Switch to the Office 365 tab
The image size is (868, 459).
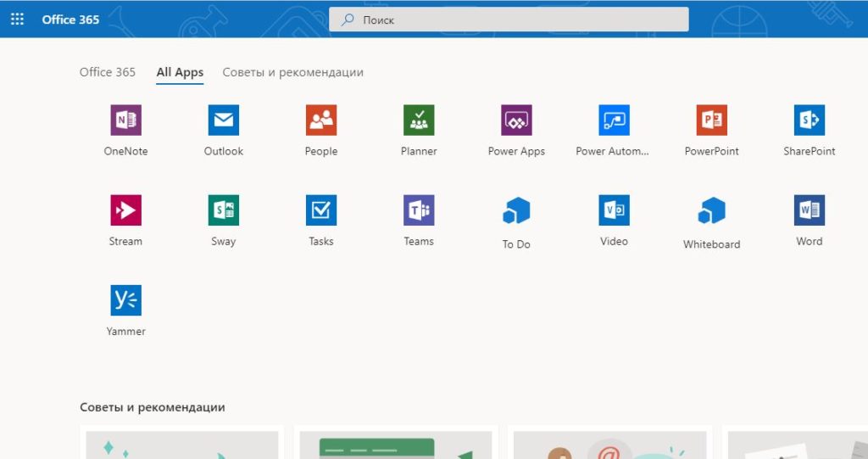point(108,72)
